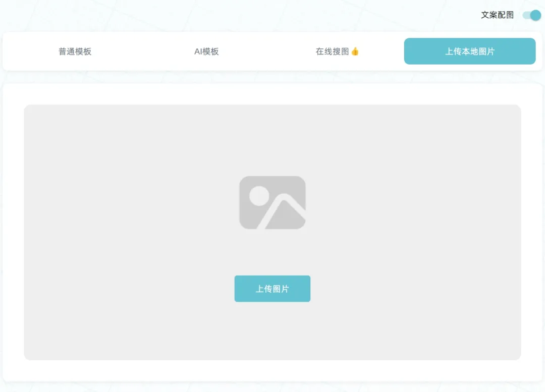
Task: Click the light track of the 文案配图 switch
Action: (526, 15)
